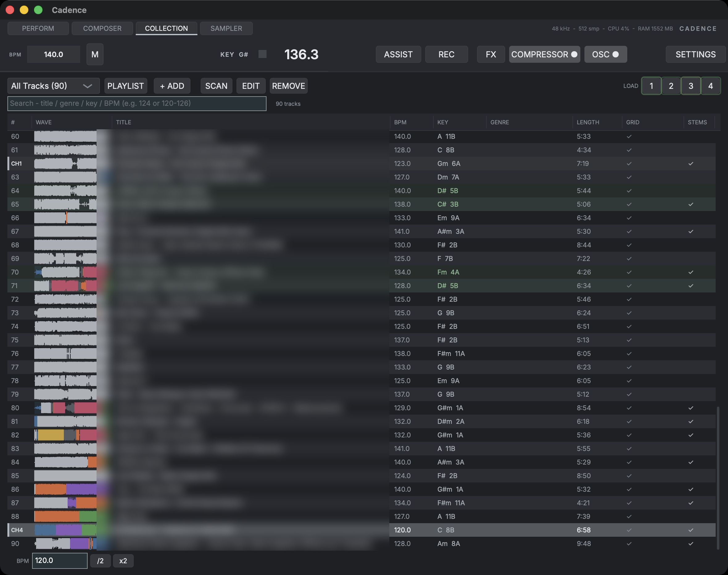This screenshot has width=728, height=575.
Task: Click the stems checkmark for track 65
Action: 691,204
